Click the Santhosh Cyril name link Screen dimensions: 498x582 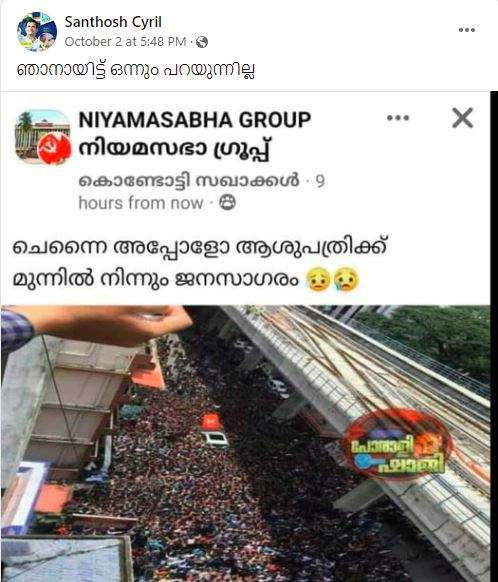pyautogui.click(x=113, y=22)
